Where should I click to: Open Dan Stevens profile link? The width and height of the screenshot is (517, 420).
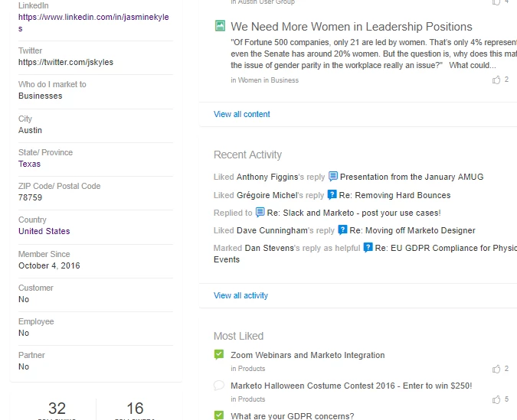coord(269,248)
